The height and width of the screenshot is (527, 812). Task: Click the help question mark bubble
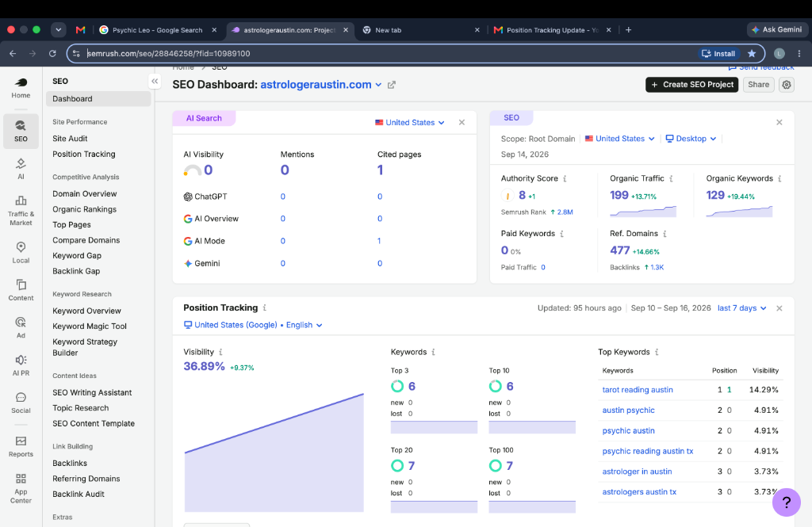coord(786,502)
